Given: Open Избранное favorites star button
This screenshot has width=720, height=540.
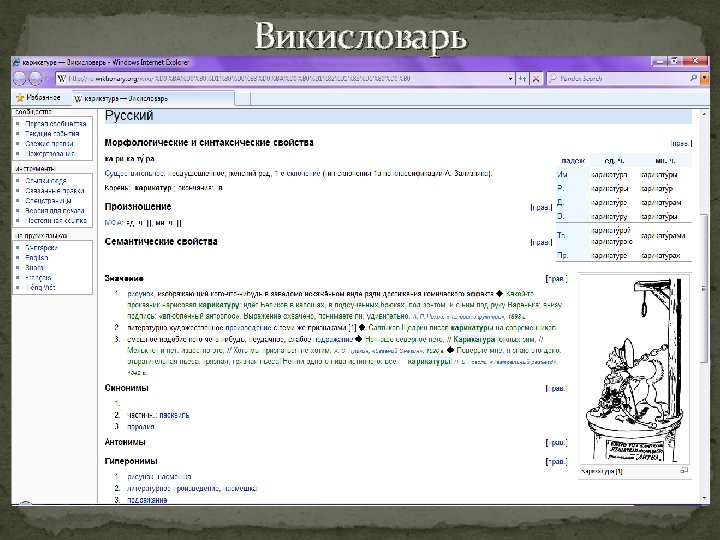Looking at the screenshot, I should [38, 97].
